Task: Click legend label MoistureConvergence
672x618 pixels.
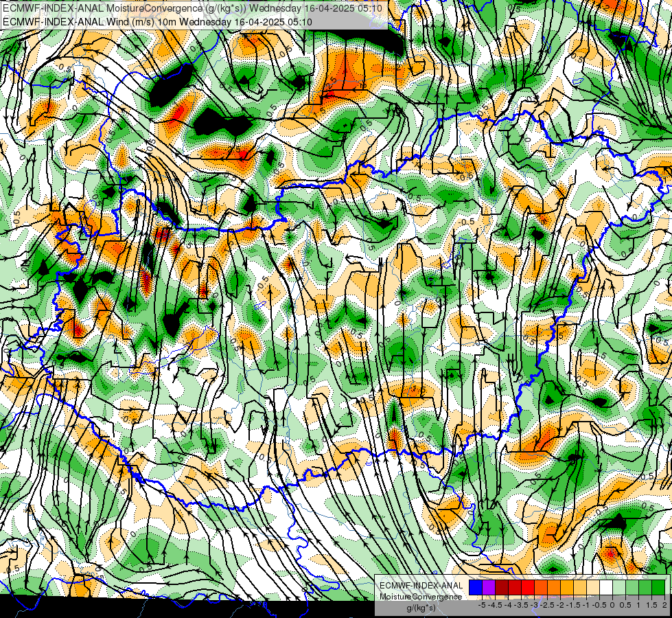Action: coord(421,597)
